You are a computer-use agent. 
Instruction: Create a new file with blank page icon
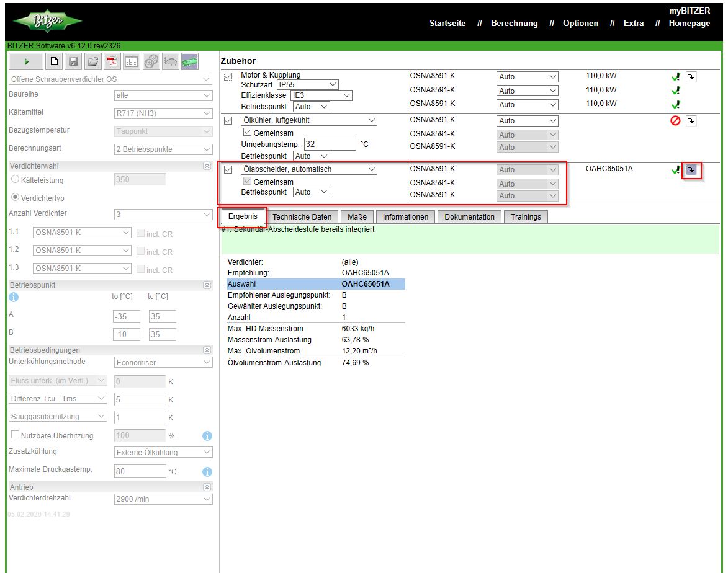(x=54, y=61)
